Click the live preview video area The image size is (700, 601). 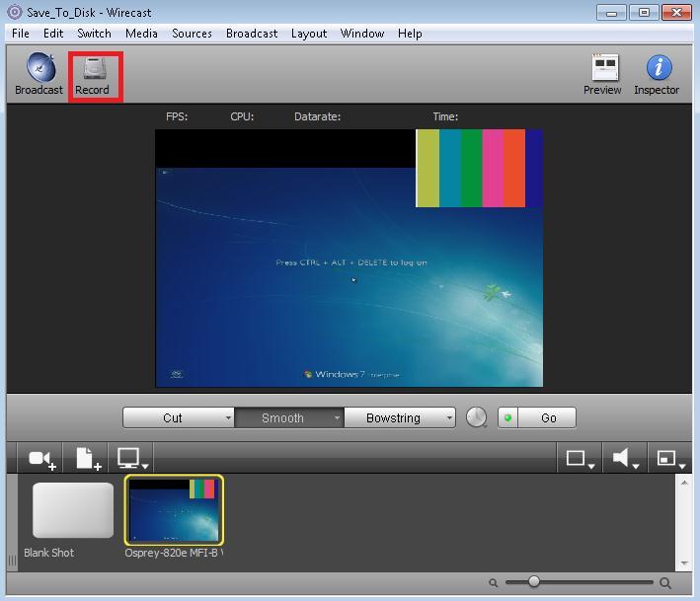[x=350, y=258]
